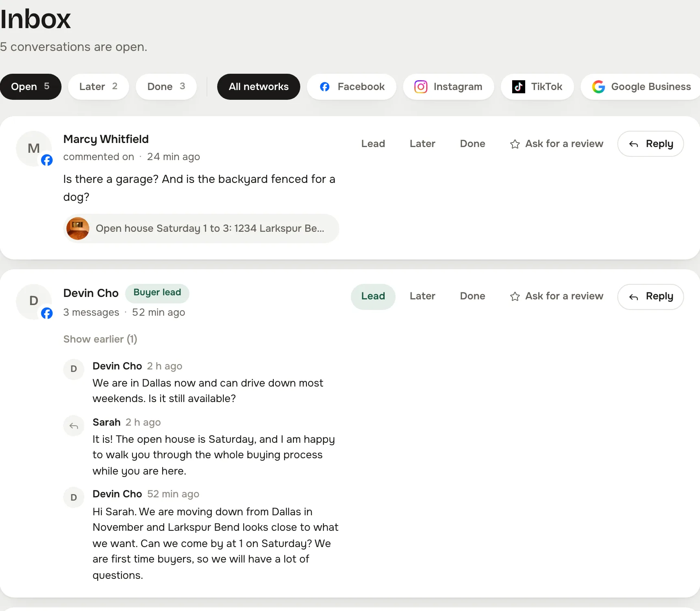
Task: Click the star icon in Devin Cho's row
Action: coord(515,297)
